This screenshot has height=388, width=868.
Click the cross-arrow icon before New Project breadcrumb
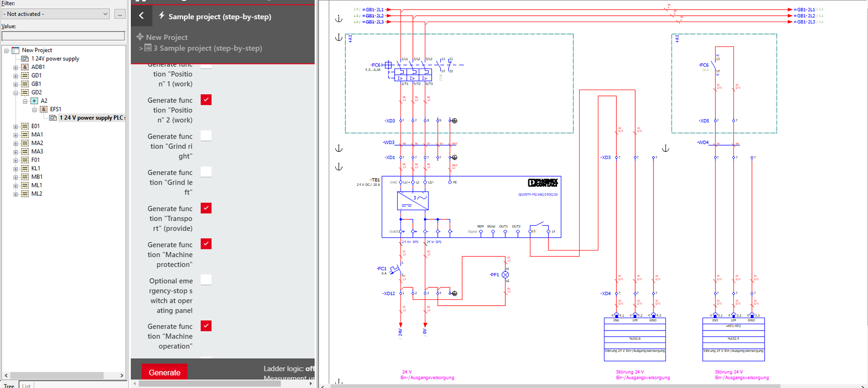[140, 37]
